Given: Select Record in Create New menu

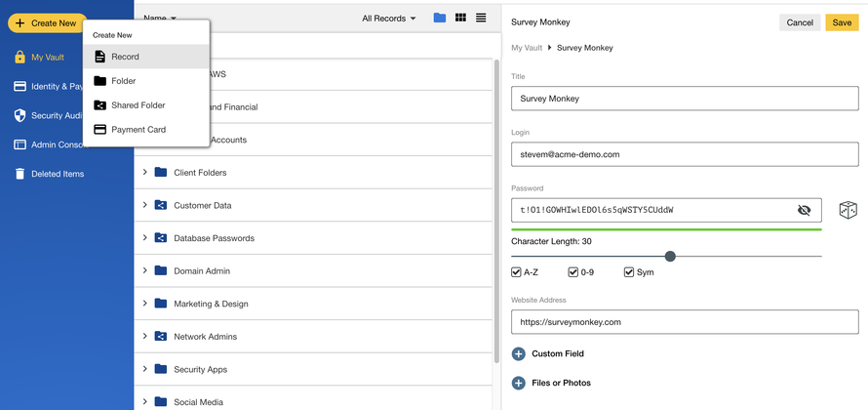Looking at the screenshot, I should 146,57.
